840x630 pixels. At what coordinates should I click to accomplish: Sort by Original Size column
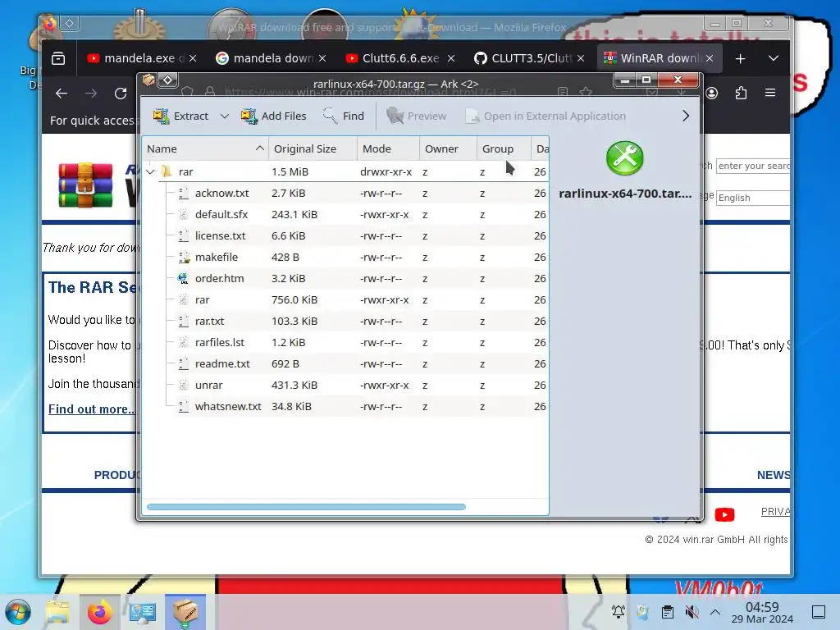[x=313, y=149]
